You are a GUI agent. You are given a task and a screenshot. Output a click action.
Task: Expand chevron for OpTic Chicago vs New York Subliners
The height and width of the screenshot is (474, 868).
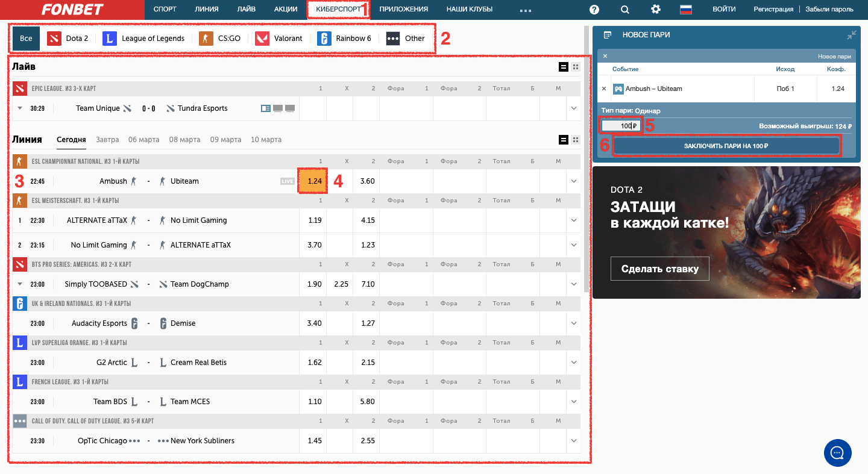573,441
